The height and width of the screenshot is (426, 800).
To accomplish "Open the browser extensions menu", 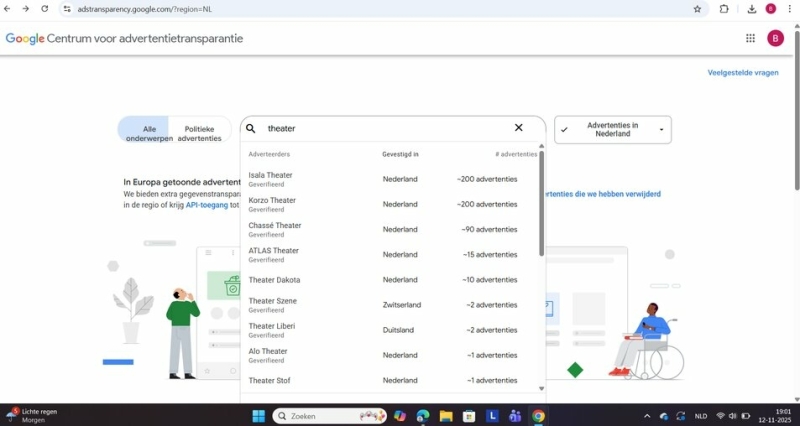I will 724,9.
